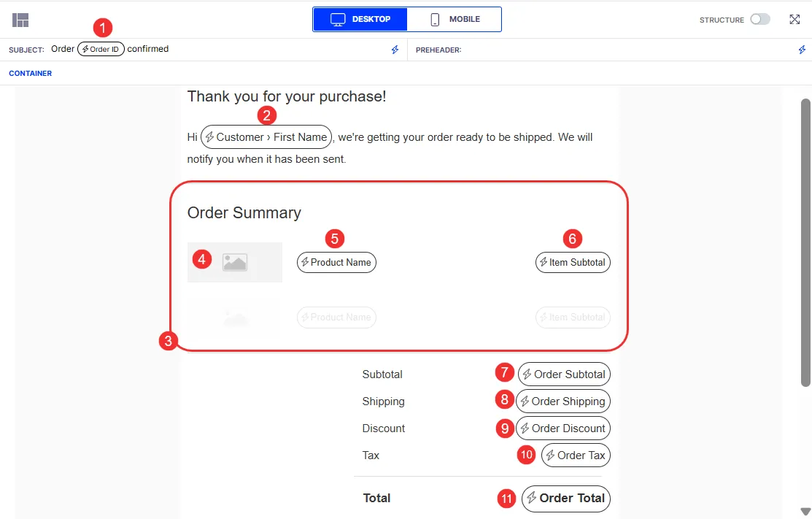Open the layout grid icon at top left

point(20,20)
